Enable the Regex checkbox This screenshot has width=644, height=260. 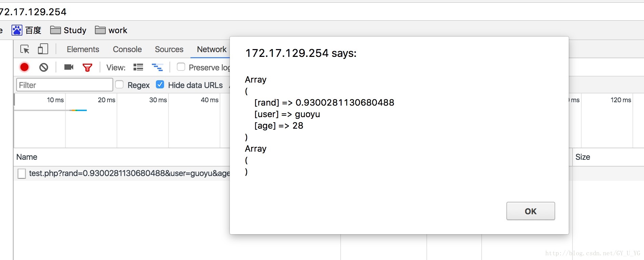click(x=119, y=85)
